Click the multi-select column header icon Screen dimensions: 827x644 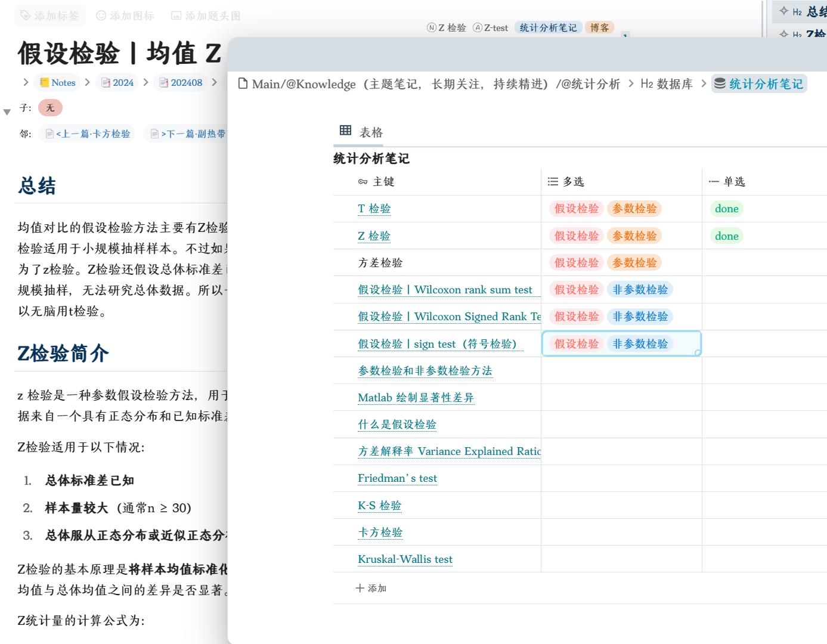[553, 182]
